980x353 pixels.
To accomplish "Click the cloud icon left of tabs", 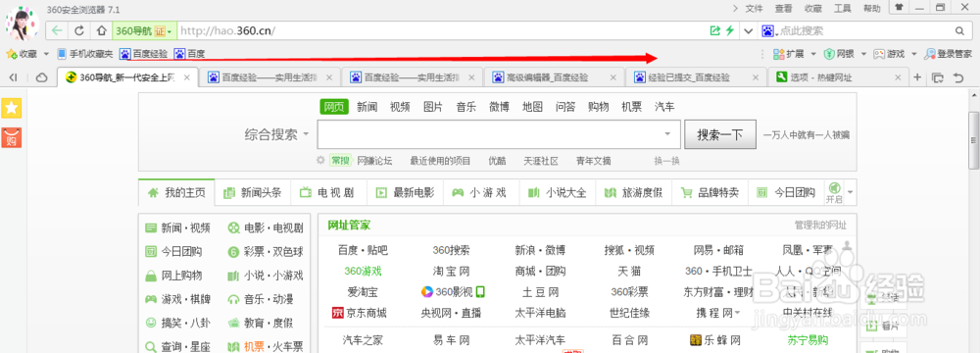I will pyautogui.click(x=42, y=77).
